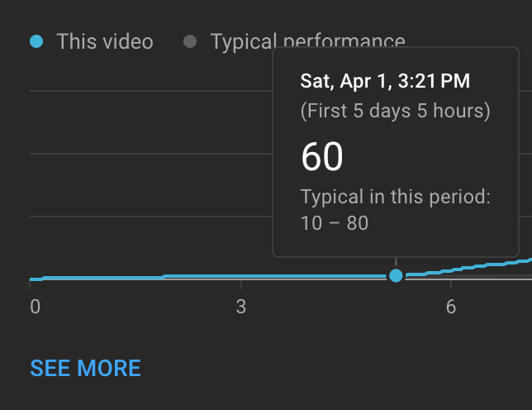
Task: Click the "(First 5 days 5 hours)" text
Action: pos(395,111)
